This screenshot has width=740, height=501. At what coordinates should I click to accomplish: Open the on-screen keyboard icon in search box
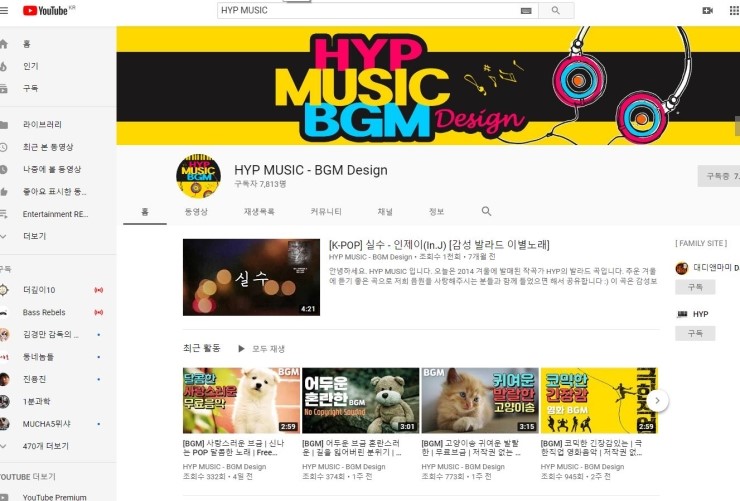pos(526,11)
